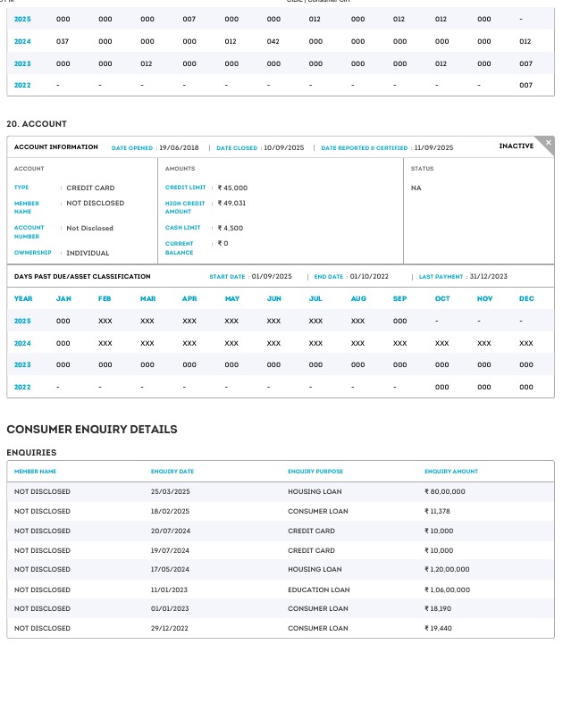Click the HIGH CREDIT AMOUNT label

[185, 207]
